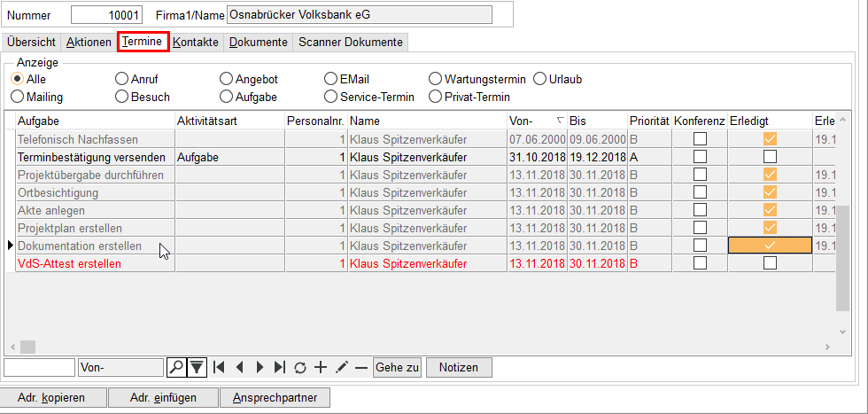Image resolution: width=868 pixels, height=414 pixels.
Task: Check Erledigt for VdS-Attest erstellen row
Action: pos(770,263)
